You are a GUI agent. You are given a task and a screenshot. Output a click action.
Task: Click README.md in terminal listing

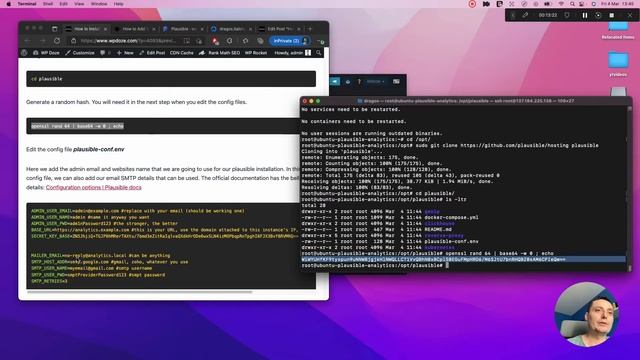[x=438, y=229]
